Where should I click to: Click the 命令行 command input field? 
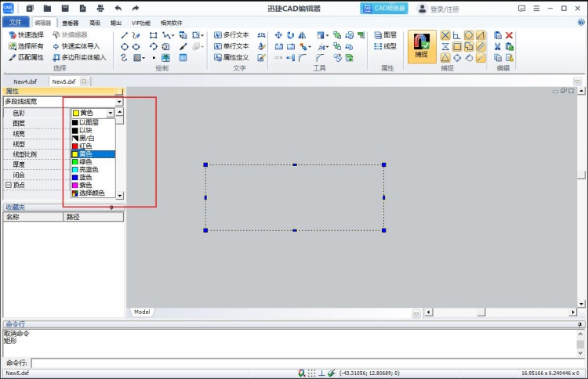coord(307,363)
